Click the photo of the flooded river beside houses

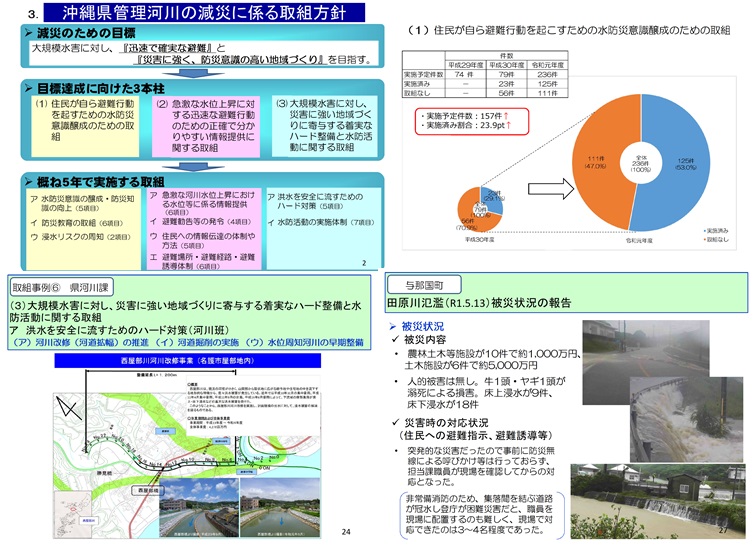pos(658,501)
